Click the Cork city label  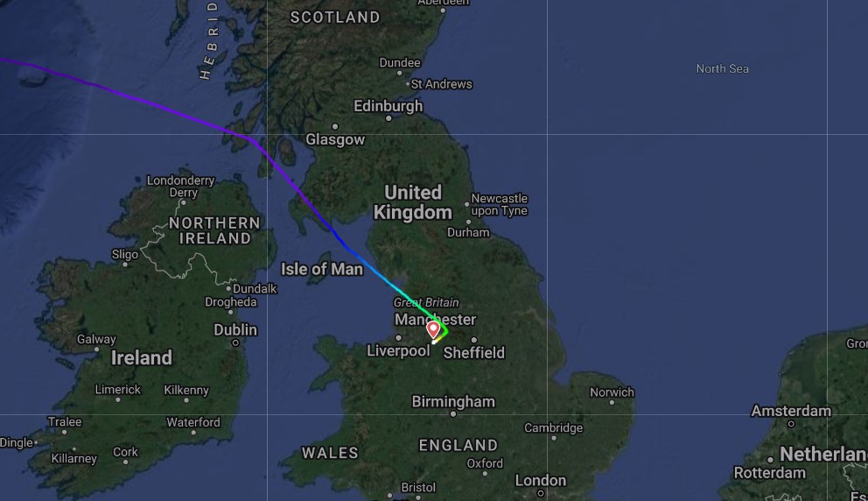click(126, 452)
